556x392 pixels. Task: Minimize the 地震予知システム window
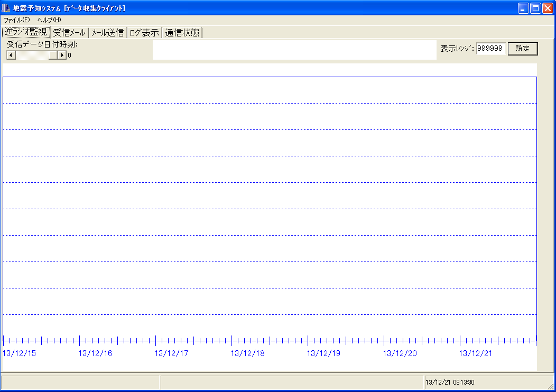click(x=523, y=8)
